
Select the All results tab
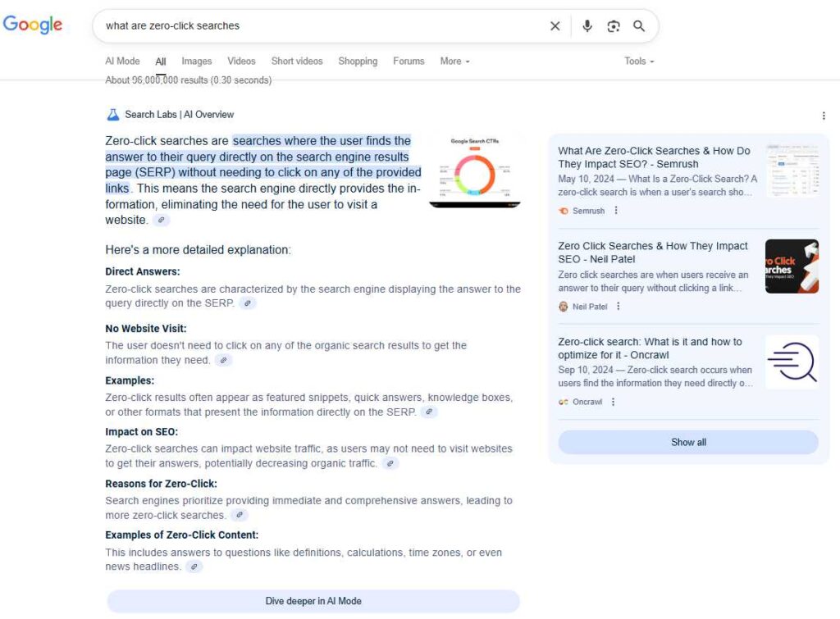coord(161,61)
